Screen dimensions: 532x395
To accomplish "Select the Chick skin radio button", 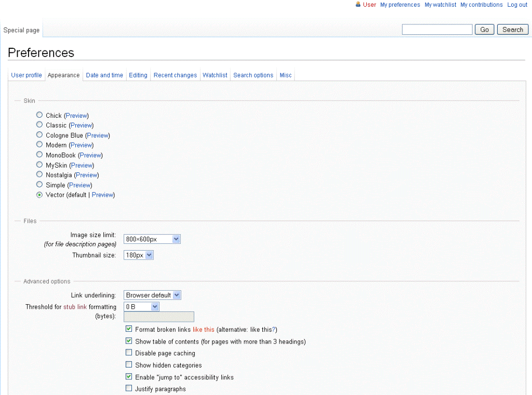I will point(39,115).
